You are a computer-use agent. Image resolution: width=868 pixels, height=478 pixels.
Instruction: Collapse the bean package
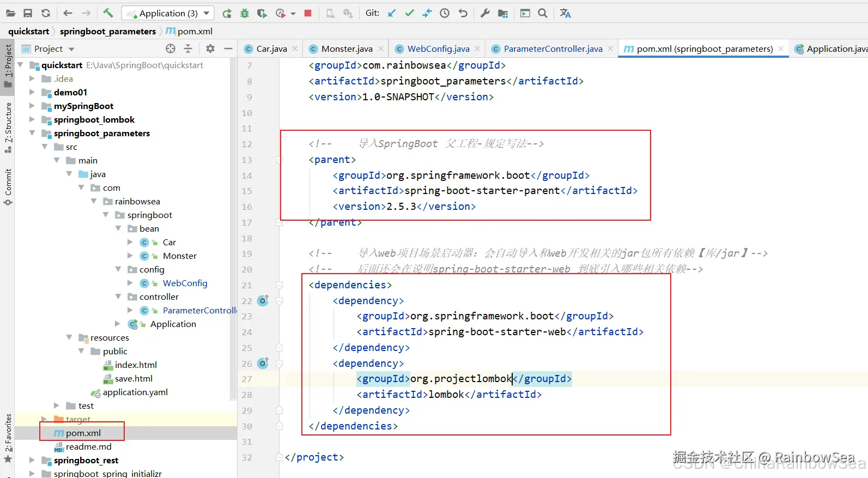118,228
